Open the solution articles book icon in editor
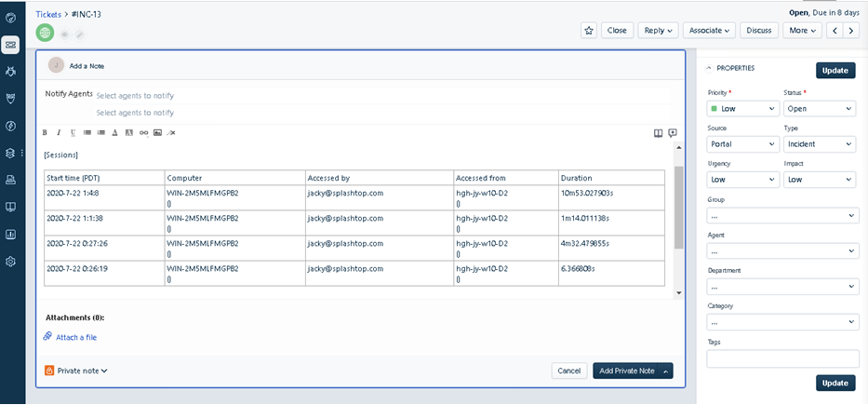 pos(658,133)
